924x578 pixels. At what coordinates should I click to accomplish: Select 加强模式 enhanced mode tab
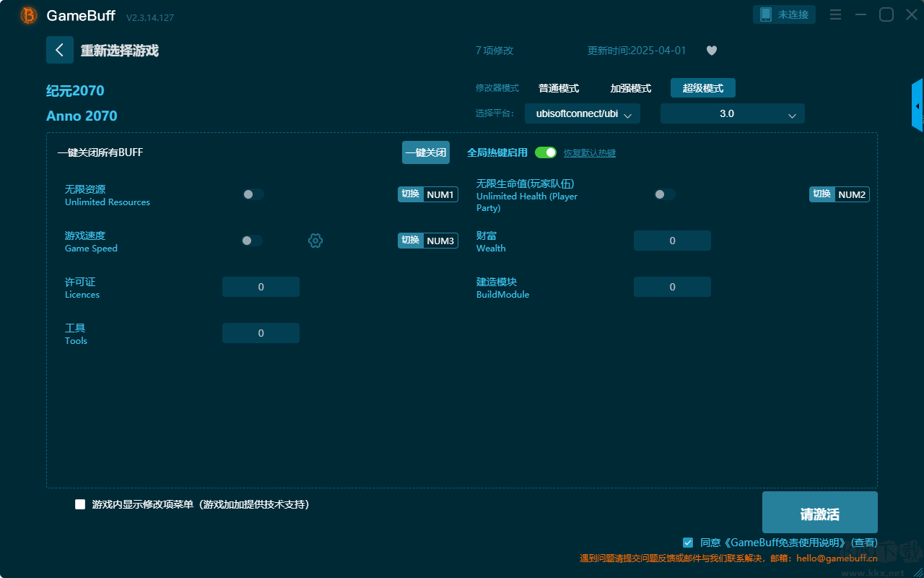click(631, 88)
